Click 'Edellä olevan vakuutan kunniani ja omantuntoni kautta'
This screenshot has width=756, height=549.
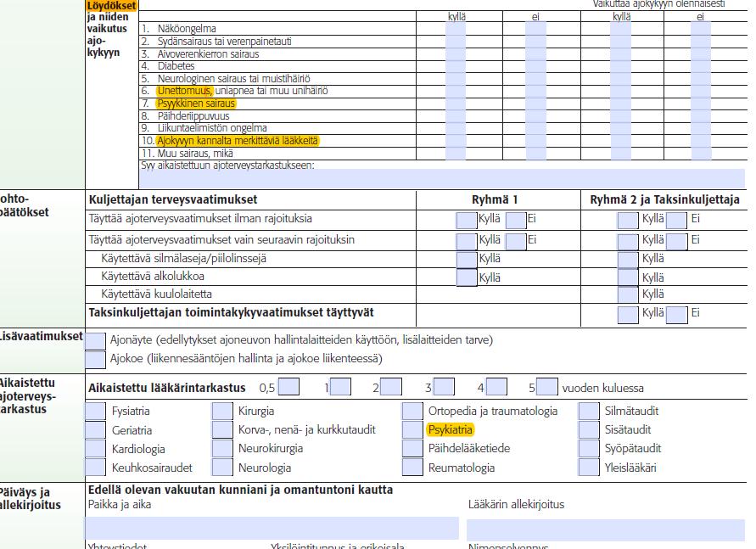point(241,490)
